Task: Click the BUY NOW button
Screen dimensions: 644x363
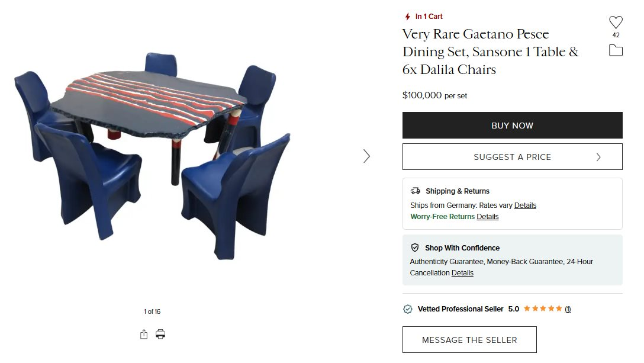Action: point(512,126)
